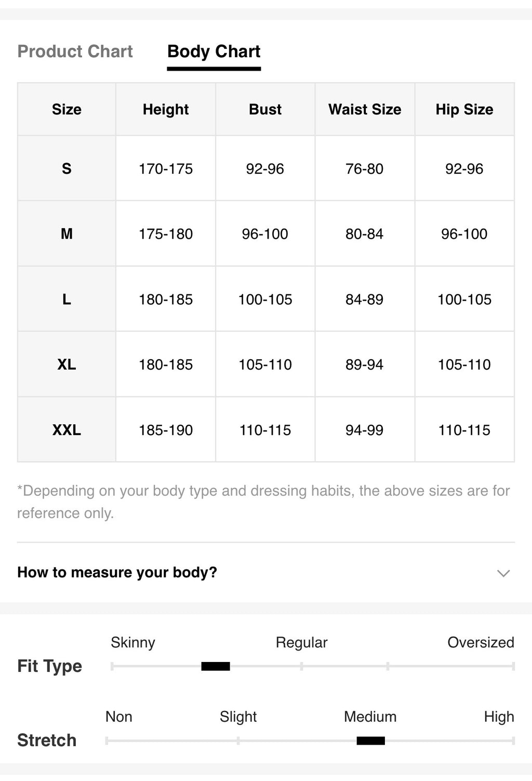Click the Height column header
Screen dimensions: 532x781
tap(166, 109)
